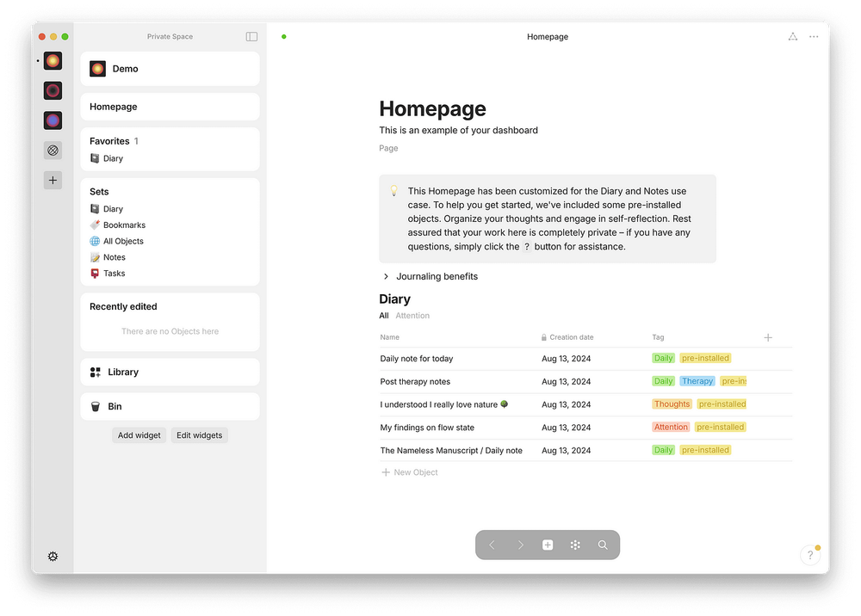Open the three-dots options menu top right
The height and width of the screenshot is (616, 861).
point(814,36)
